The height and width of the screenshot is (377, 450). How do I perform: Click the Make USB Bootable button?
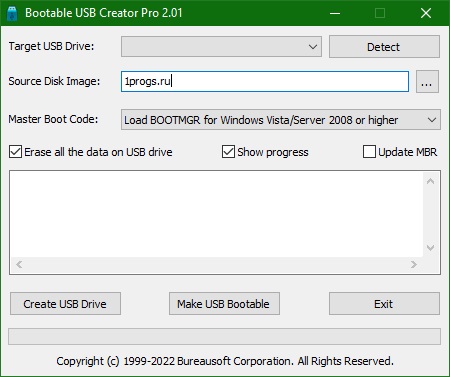(x=224, y=304)
